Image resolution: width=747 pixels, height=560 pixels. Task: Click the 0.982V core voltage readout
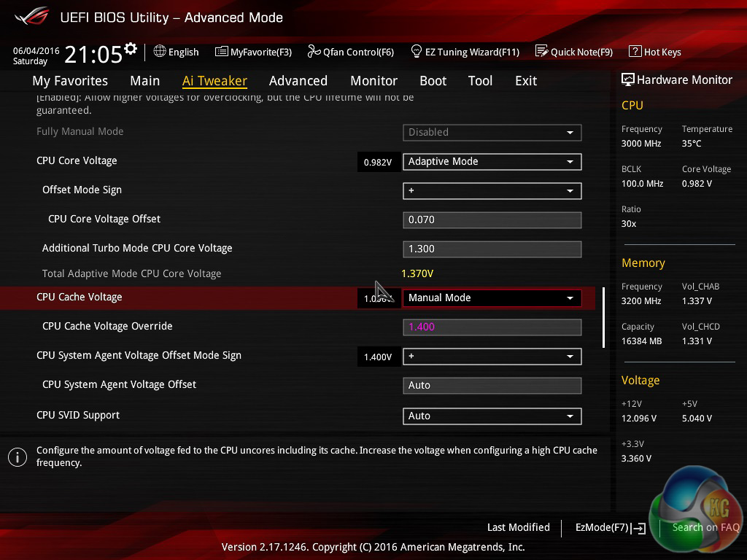[378, 163]
